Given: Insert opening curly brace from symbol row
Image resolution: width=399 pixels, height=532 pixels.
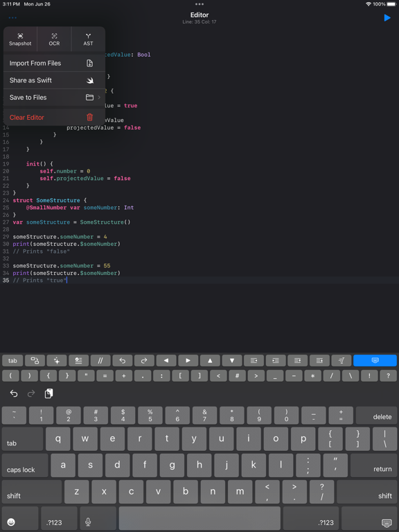Looking at the screenshot, I should click(x=48, y=376).
